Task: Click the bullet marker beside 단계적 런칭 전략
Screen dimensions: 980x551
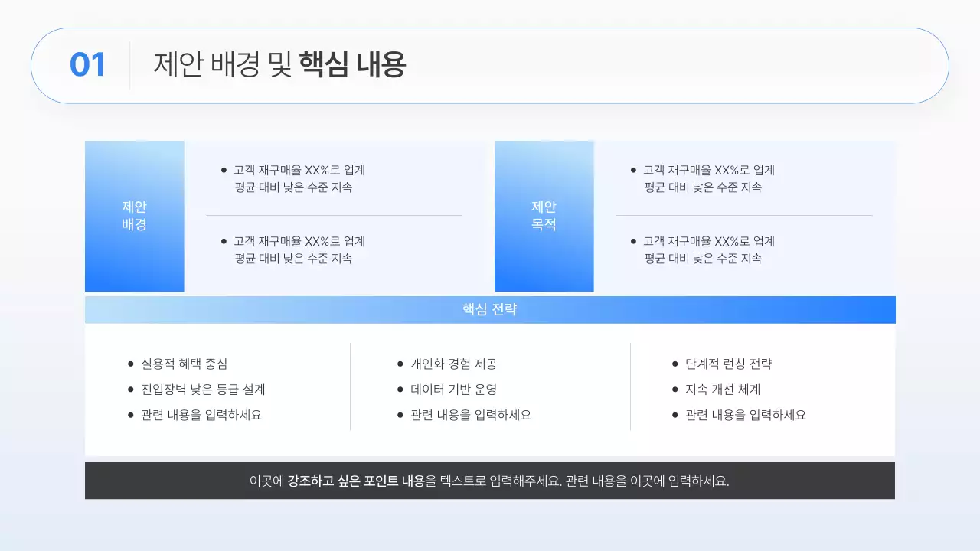Action: [x=673, y=364]
